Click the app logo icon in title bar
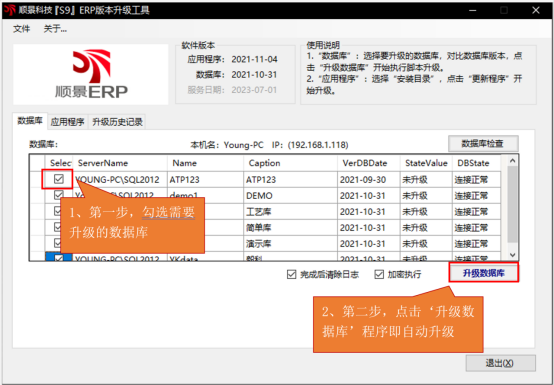Image resolution: width=554 pixels, height=385 pixels. click(11, 10)
